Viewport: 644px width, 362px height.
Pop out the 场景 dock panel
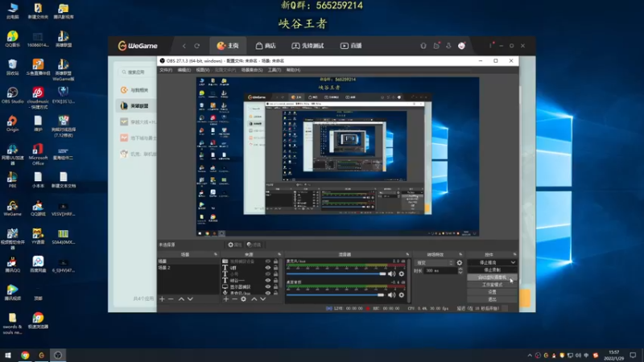click(x=216, y=254)
